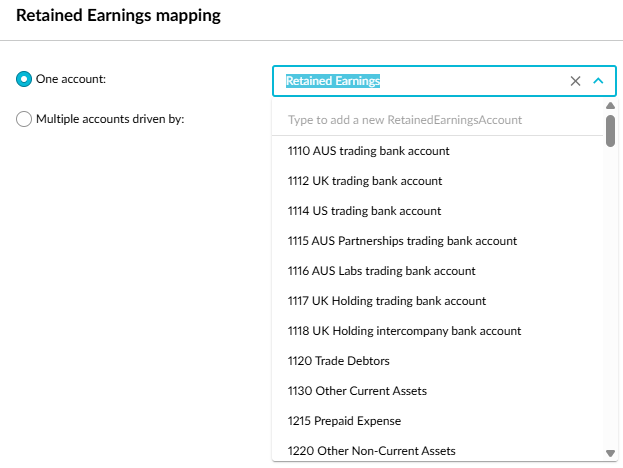Choose Multiple accounts driven by option
This screenshot has height=468, width=623.
coord(24,119)
